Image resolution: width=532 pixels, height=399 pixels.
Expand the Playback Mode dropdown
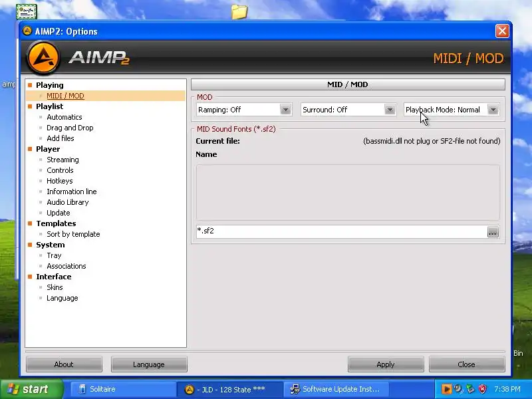(x=493, y=110)
